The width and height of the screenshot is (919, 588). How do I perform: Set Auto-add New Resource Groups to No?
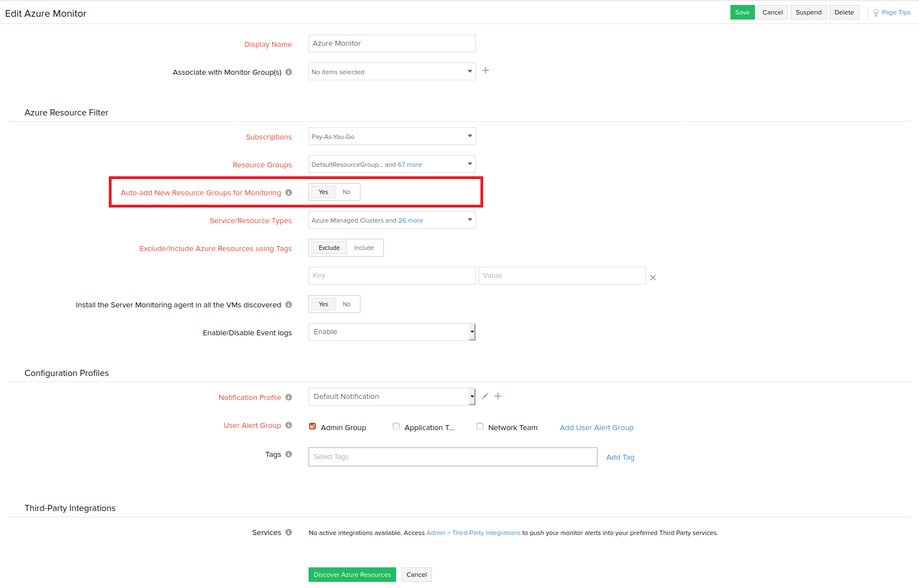click(x=347, y=192)
